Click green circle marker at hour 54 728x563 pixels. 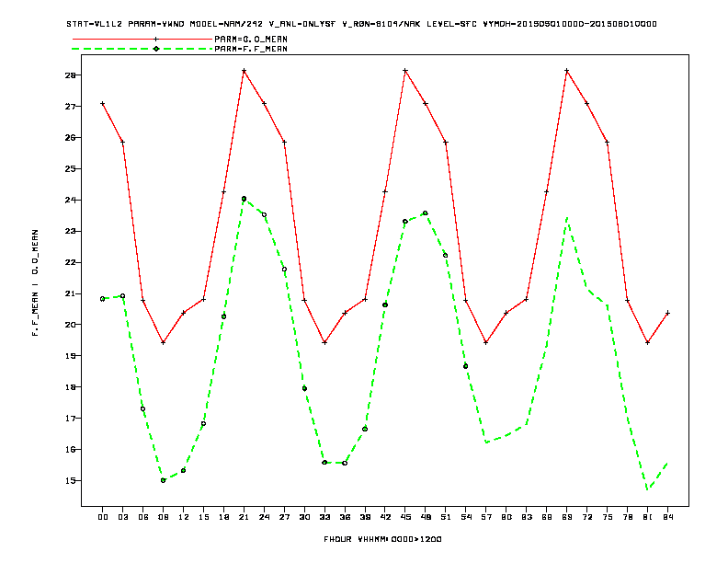466,366
